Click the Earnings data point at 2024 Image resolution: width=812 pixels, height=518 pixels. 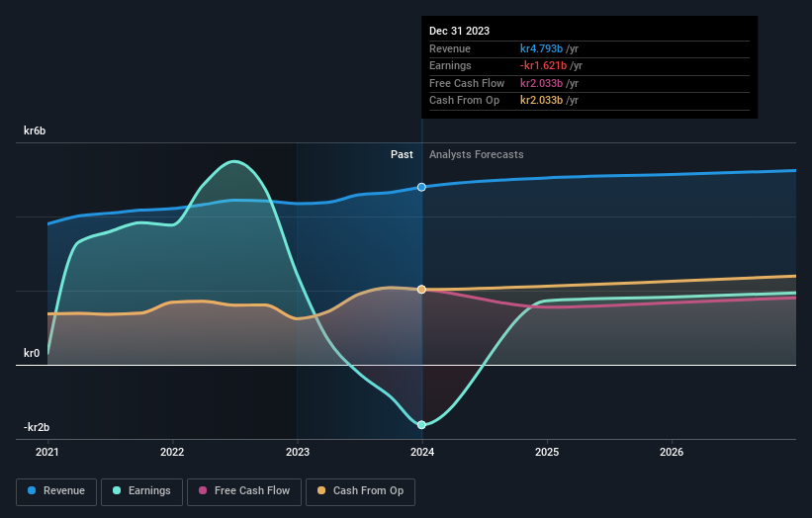(x=421, y=425)
